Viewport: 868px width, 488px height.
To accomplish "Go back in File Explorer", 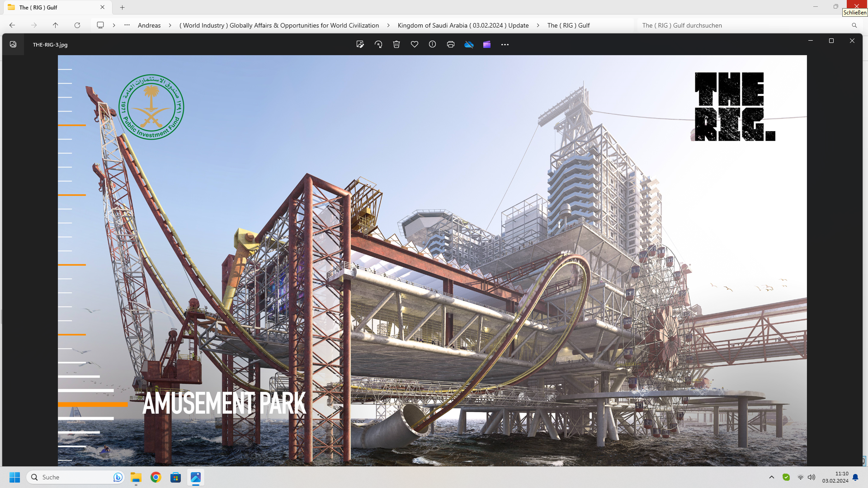I will 12,25.
